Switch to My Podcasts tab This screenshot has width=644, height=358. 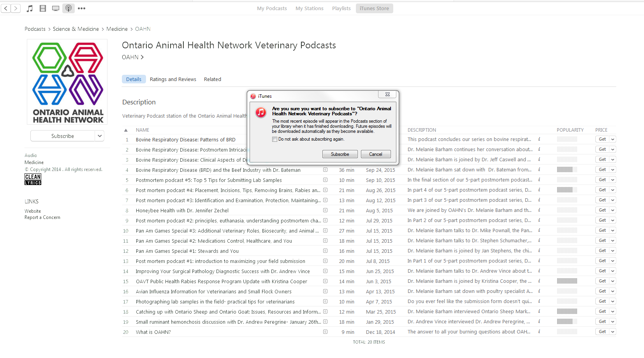[x=272, y=8]
